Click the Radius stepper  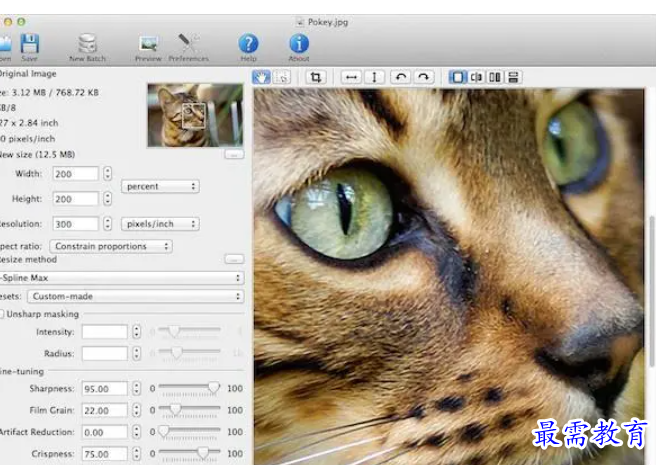[136, 354]
